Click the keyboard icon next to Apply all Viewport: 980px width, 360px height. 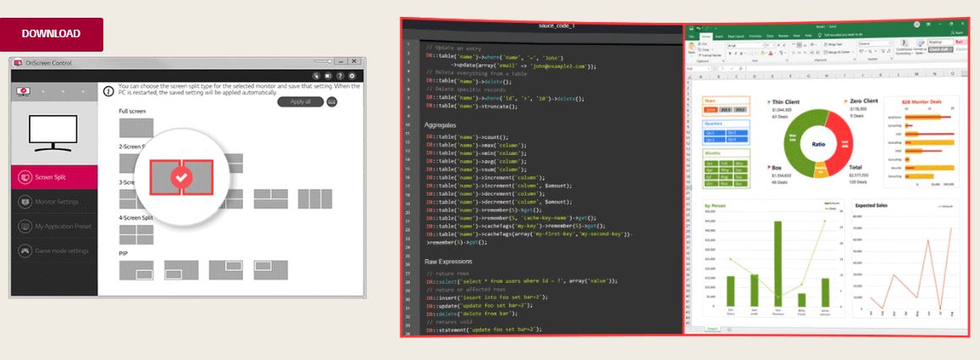coord(330,102)
